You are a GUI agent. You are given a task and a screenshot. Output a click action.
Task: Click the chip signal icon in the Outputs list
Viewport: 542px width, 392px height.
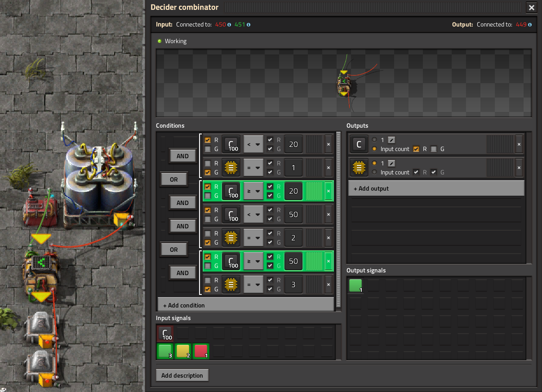(x=359, y=168)
